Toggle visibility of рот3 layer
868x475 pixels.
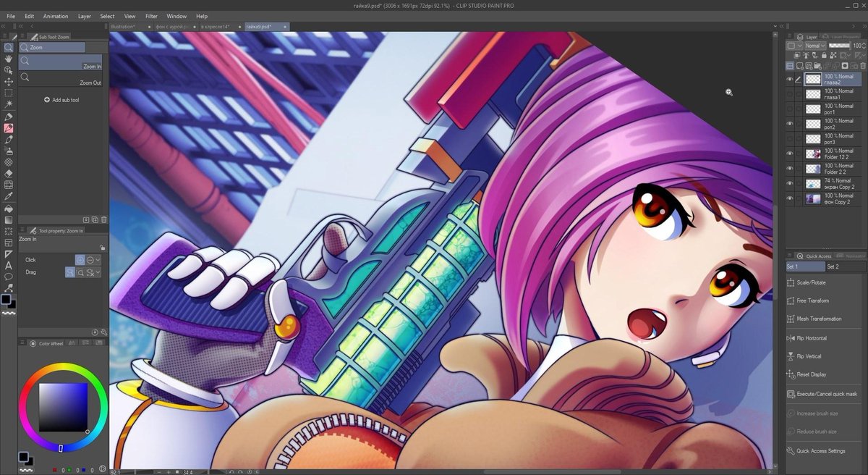tap(790, 139)
